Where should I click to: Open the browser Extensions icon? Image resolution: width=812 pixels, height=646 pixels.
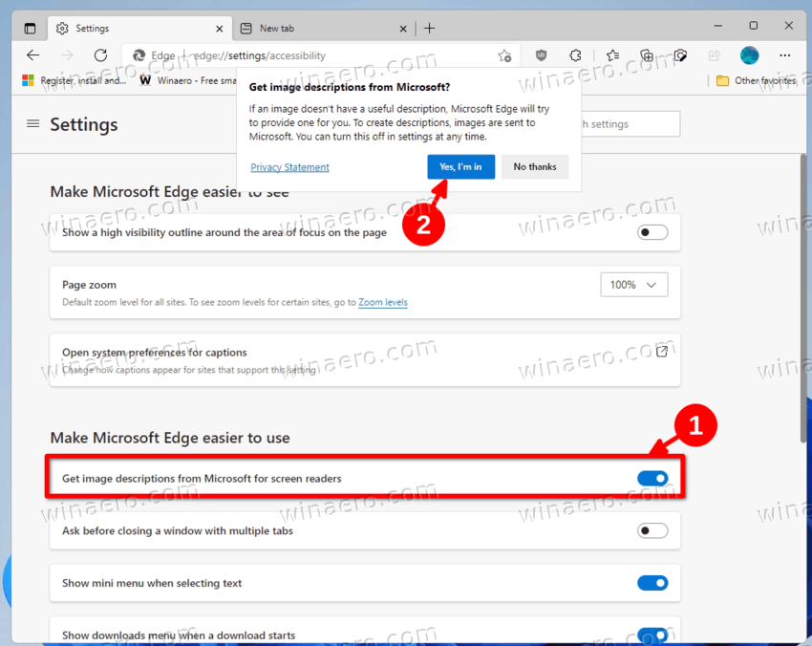click(x=575, y=55)
